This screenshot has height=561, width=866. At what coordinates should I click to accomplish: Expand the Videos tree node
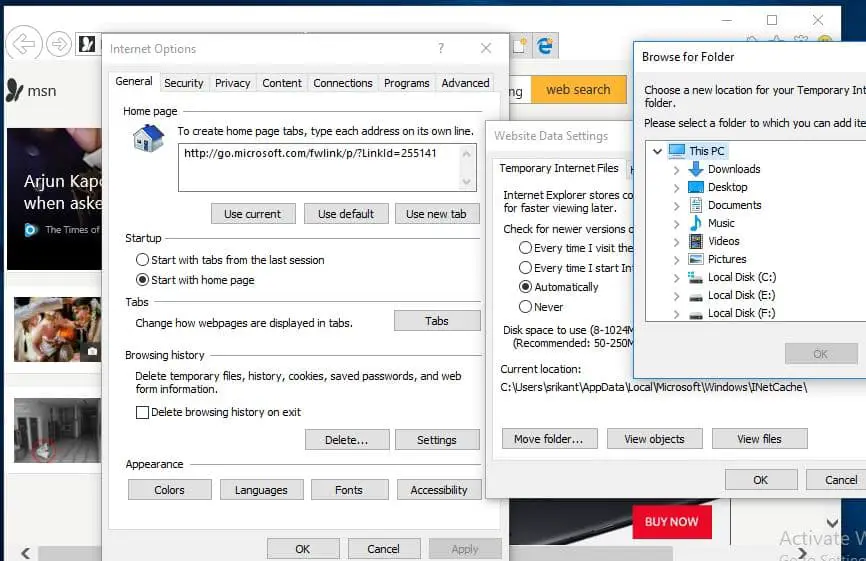[x=677, y=242]
